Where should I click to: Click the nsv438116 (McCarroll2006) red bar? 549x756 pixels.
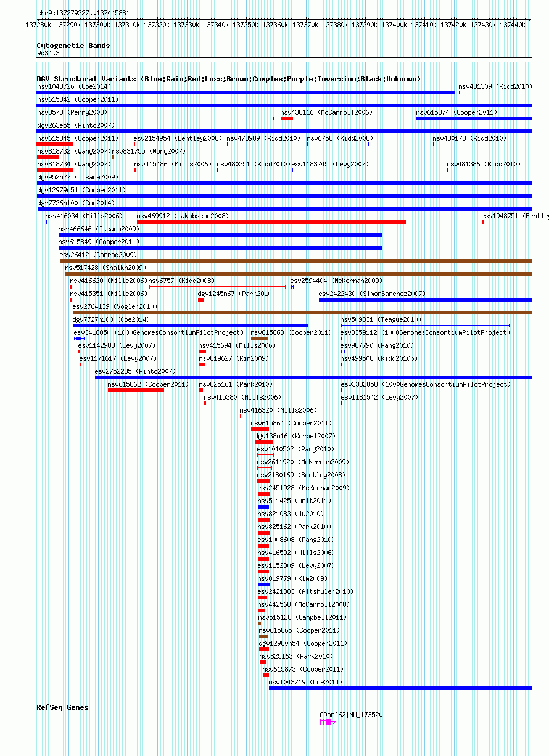[286, 118]
